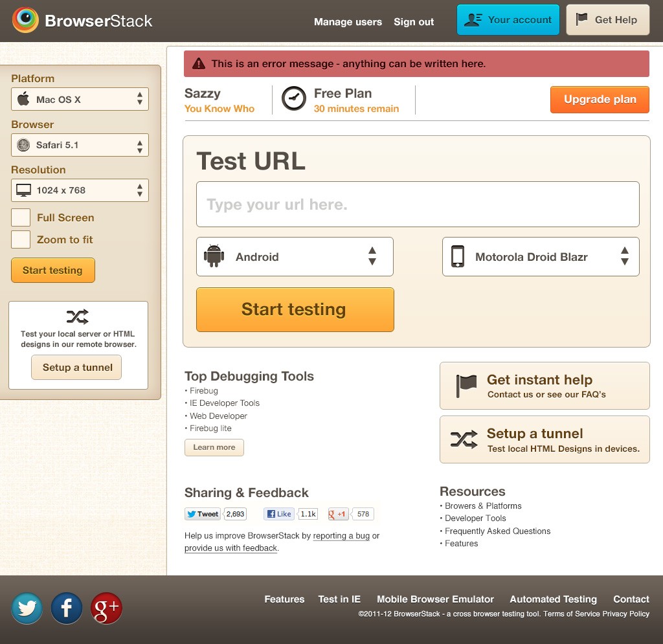Click the Your account user icon
The height and width of the screenshot is (644, 663).
[x=473, y=20]
